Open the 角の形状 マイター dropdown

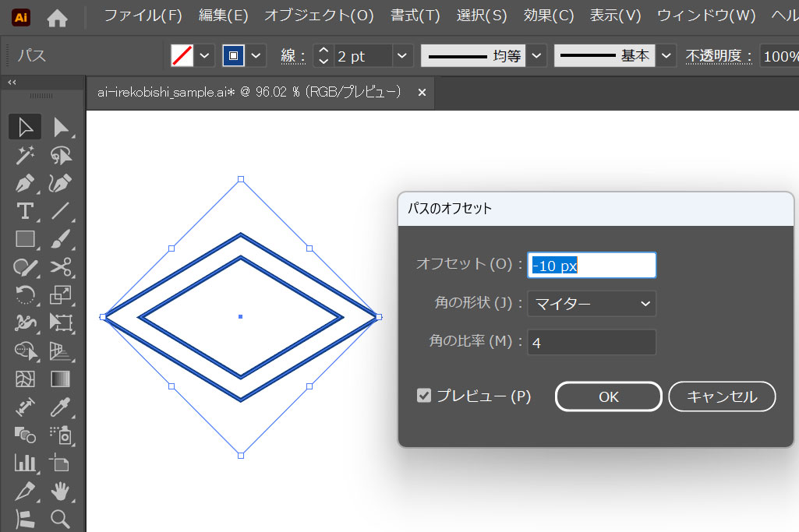tap(592, 304)
